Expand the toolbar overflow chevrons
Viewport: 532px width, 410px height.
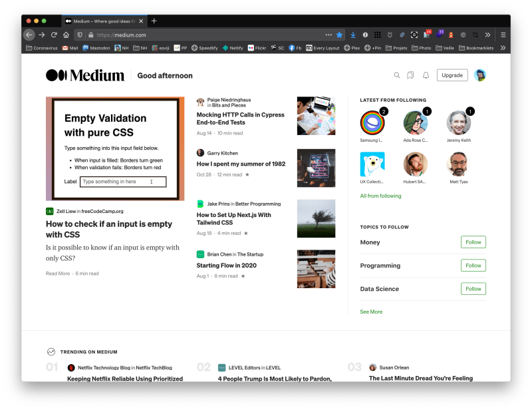(x=487, y=35)
